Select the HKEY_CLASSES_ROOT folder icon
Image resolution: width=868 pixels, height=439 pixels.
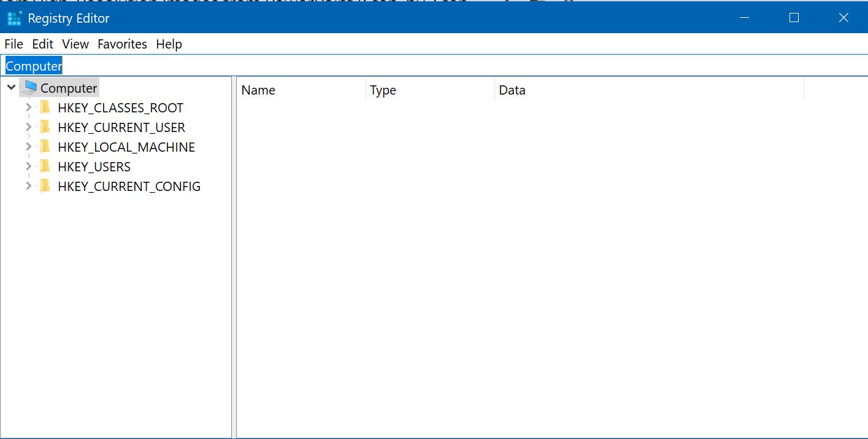[x=44, y=107]
